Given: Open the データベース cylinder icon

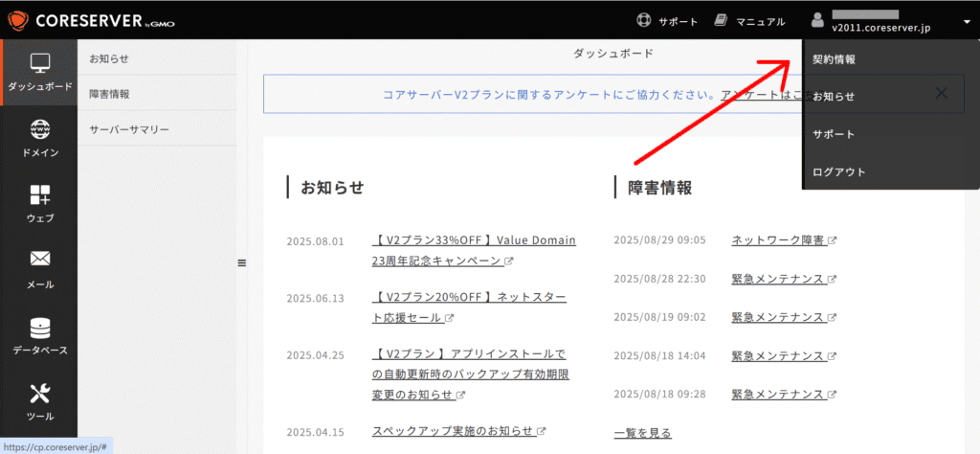Looking at the screenshot, I should (x=40, y=328).
